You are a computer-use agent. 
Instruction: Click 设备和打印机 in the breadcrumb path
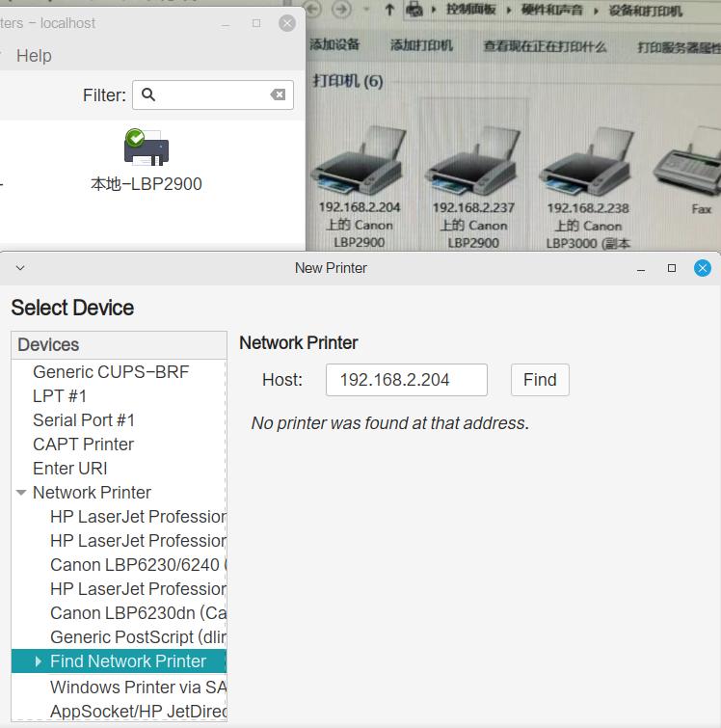(x=645, y=11)
